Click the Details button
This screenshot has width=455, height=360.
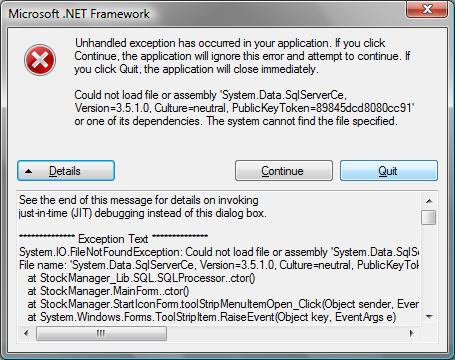(66, 171)
